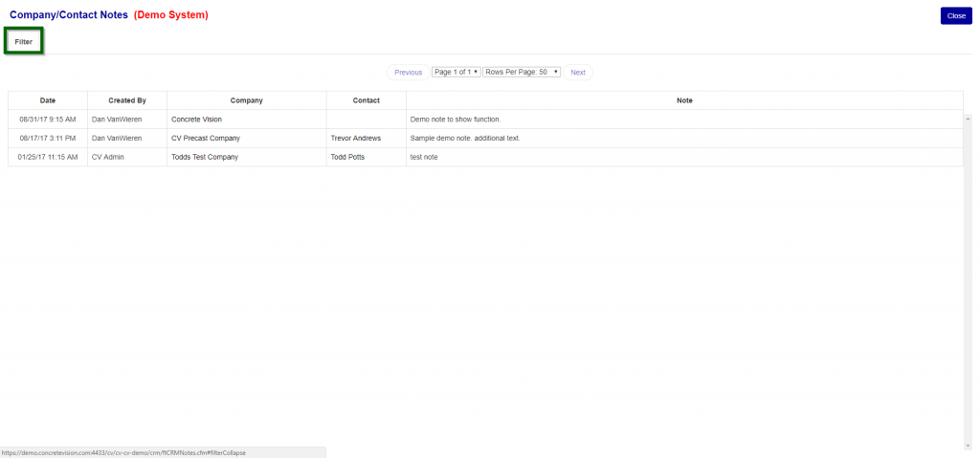Viewport: 980px width, 458px height.
Task: Go to the Previous page
Action: click(x=408, y=73)
